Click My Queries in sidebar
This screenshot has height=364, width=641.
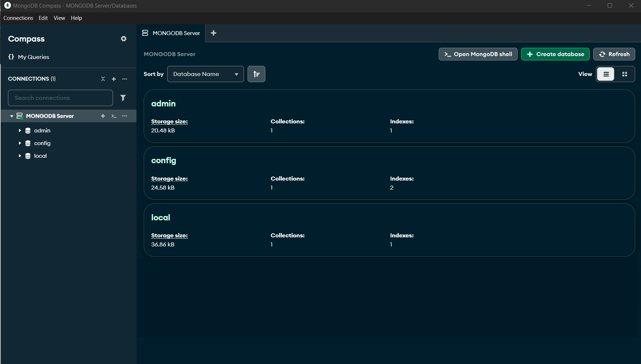[34, 57]
